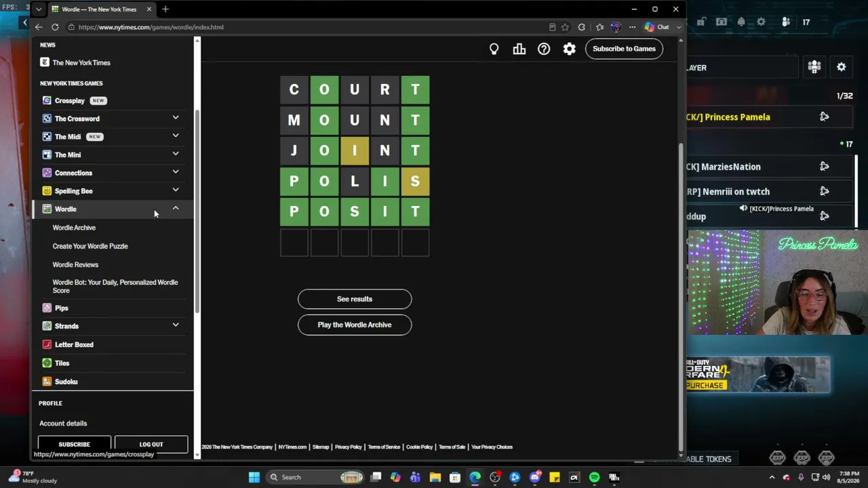Open the Wordle settings gear icon
This screenshot has height=488, width=868.
click(x=569, y=49)
